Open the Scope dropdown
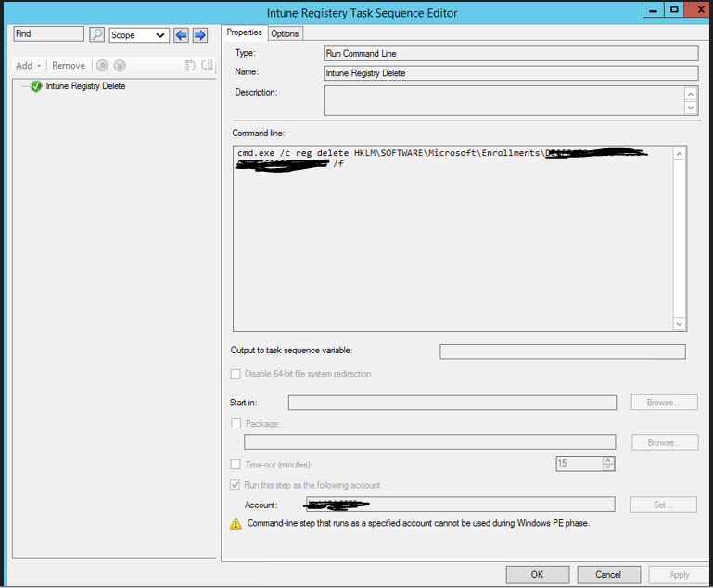 click(x=139, y=35)
